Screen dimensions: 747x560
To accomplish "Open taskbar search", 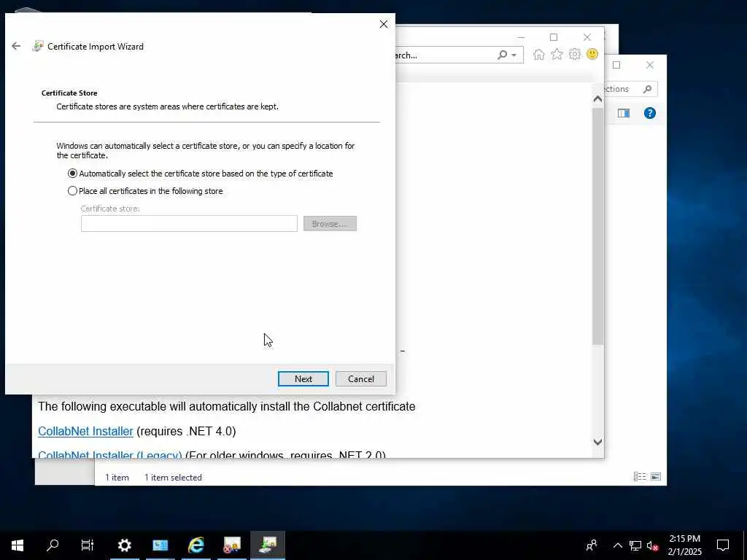I will click(x=53, y=545).
